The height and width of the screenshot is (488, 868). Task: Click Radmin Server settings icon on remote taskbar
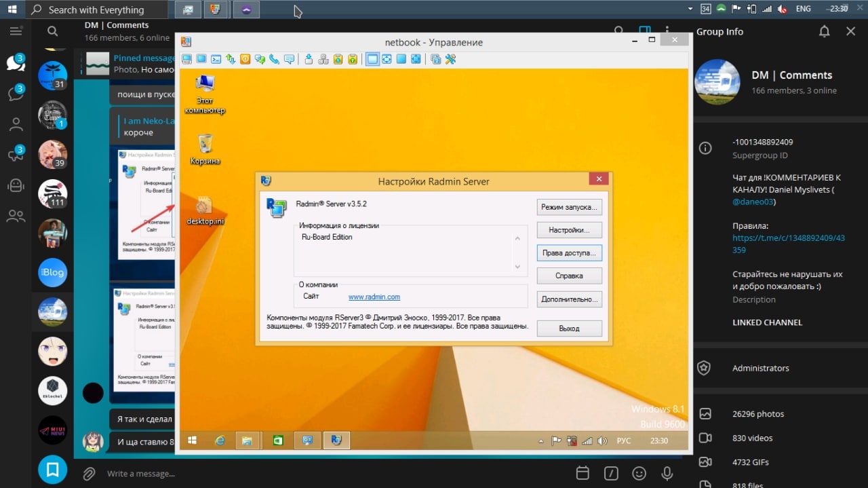pos(336,440)
